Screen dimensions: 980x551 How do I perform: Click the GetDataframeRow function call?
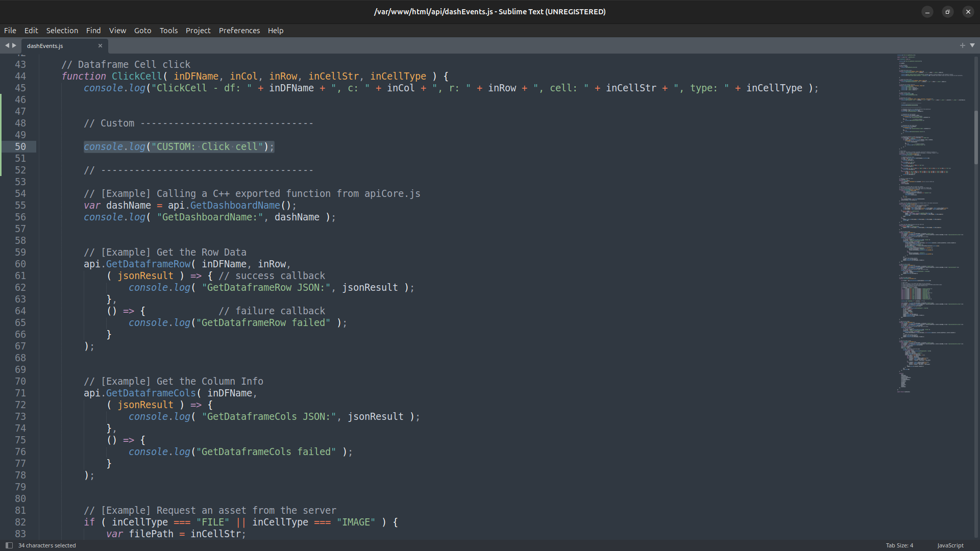point(148,264)
